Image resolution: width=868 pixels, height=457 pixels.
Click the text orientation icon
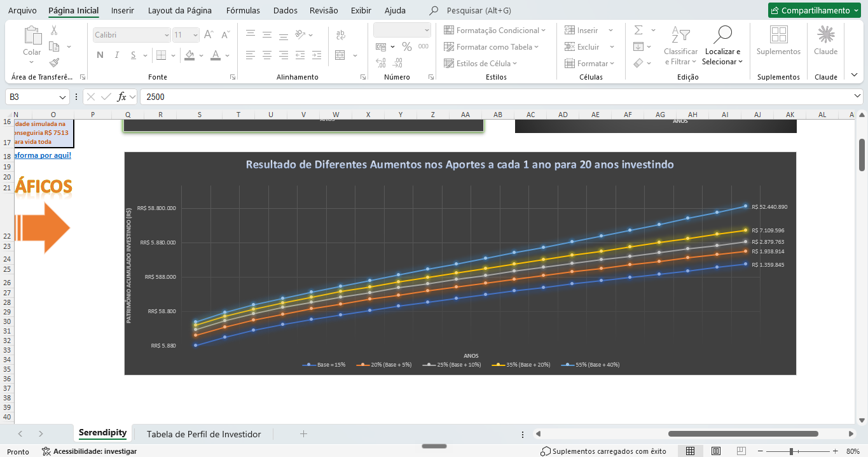[301, 35]
